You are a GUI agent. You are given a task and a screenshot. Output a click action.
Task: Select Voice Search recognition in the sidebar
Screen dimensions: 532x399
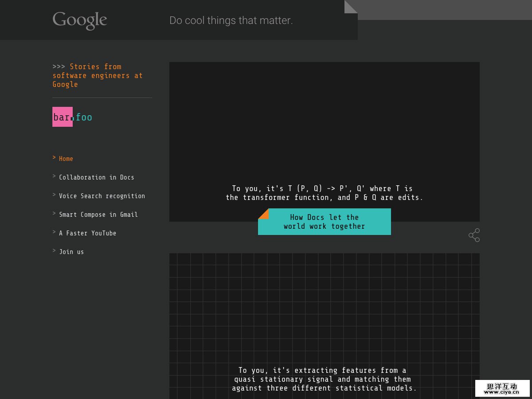(102, 196)
